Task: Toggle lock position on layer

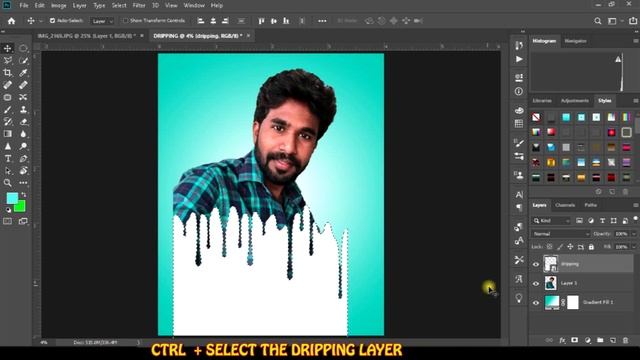Action: [x=570, y=247]
